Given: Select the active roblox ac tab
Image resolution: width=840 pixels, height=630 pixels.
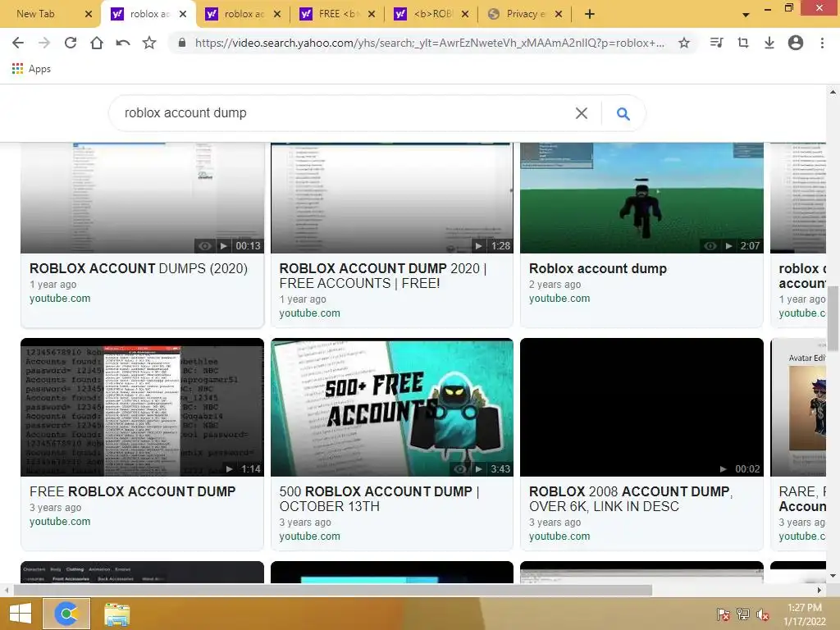Looking at the screenshot, I should 148,14.
